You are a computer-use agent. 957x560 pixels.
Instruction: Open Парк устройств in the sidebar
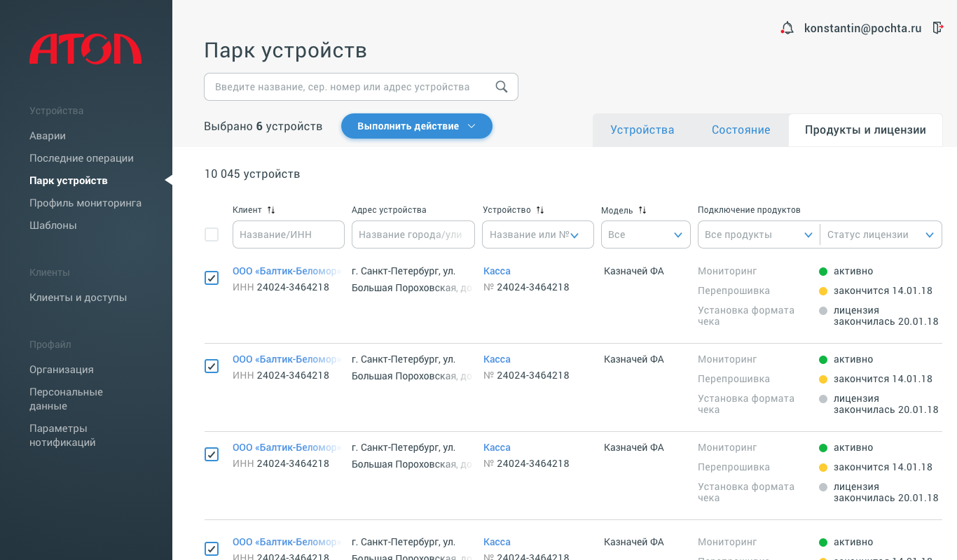tap(69, 181)
